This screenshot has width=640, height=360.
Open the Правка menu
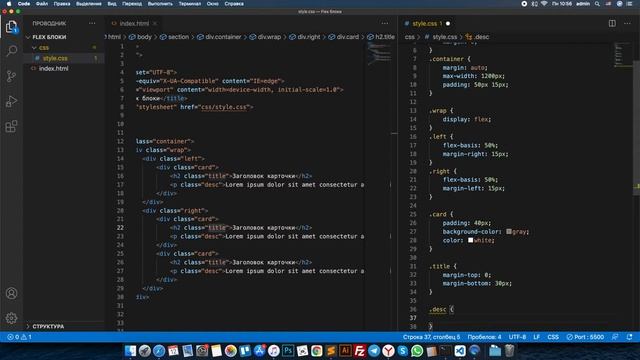(x=62, y=4)
